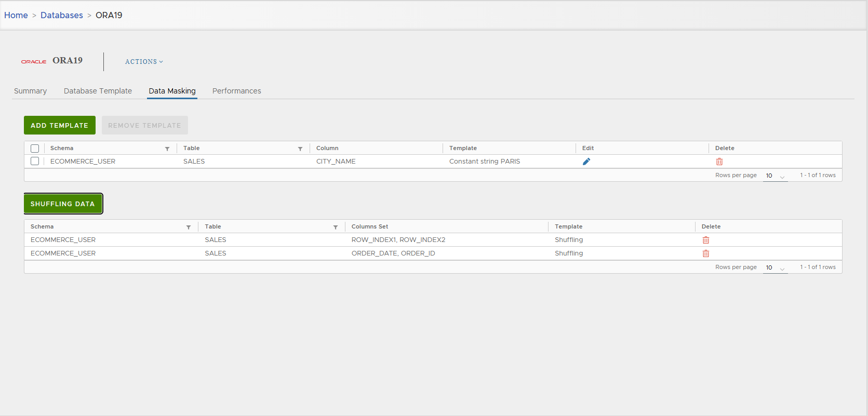Open Schema filter in masking templates table
This screenshot has height=416, width=868.
point(167,149)
